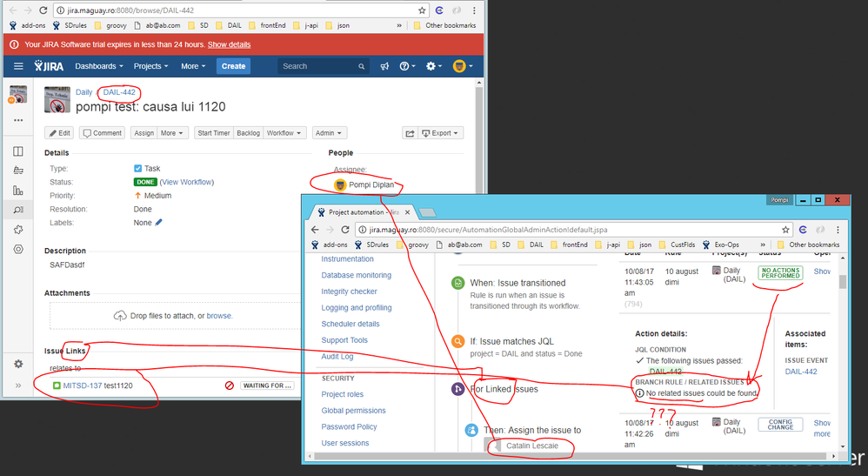Viewport: 868px width, 476px height.
Task: Expand the More actions dropdown on issue toolbar
Action: tap(172, 133)
